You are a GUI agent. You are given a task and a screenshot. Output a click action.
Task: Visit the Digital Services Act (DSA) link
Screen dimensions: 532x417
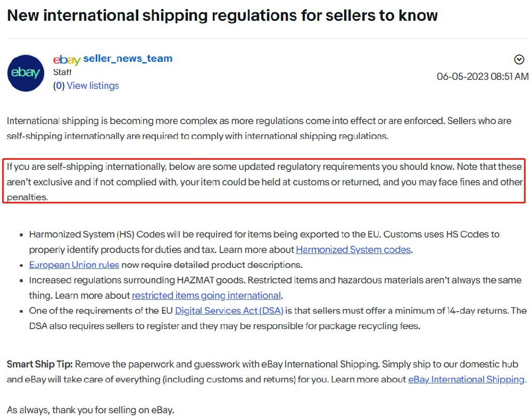click(x=229, y=310)
